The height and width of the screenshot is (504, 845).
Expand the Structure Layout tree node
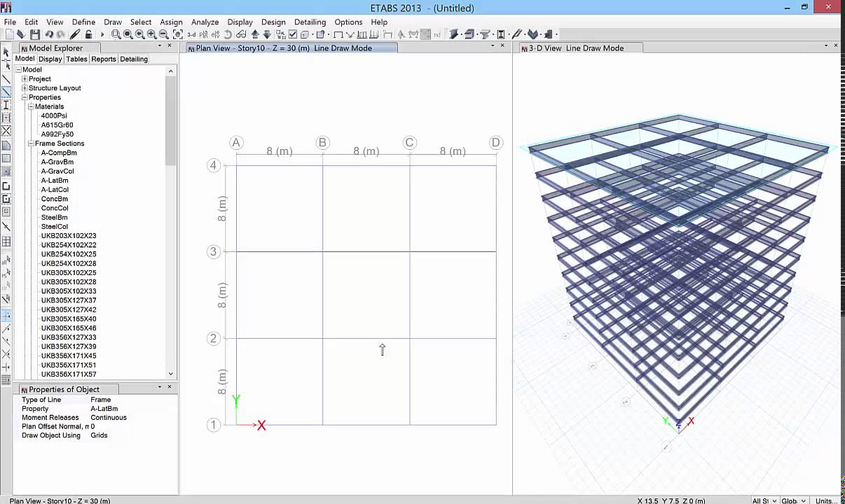tap(25, 88)
